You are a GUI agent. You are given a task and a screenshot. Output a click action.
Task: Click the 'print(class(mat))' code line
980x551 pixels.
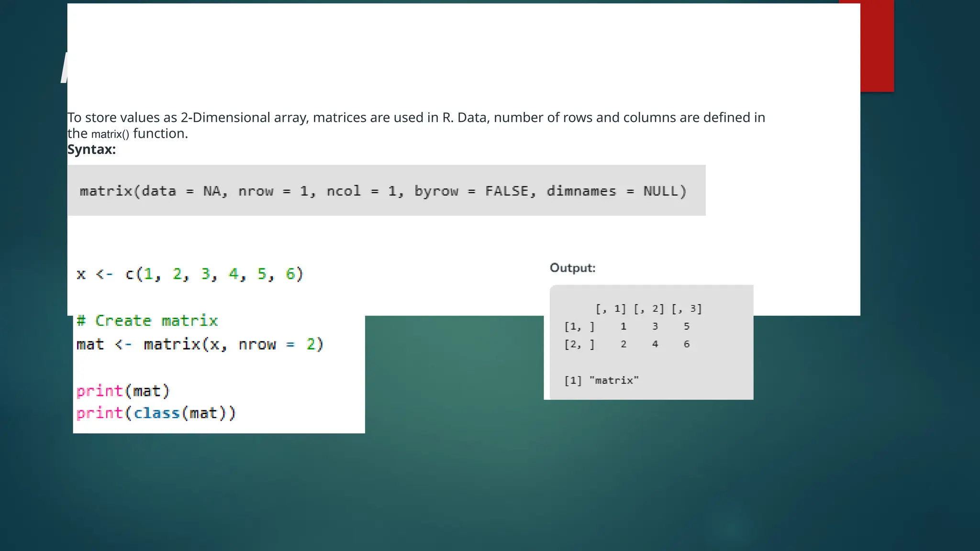pyautogui.click(x=156, y=413)
